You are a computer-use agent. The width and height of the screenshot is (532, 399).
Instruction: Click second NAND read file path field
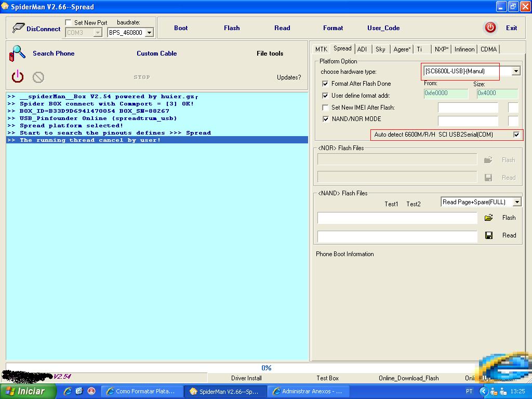[397, 236]
